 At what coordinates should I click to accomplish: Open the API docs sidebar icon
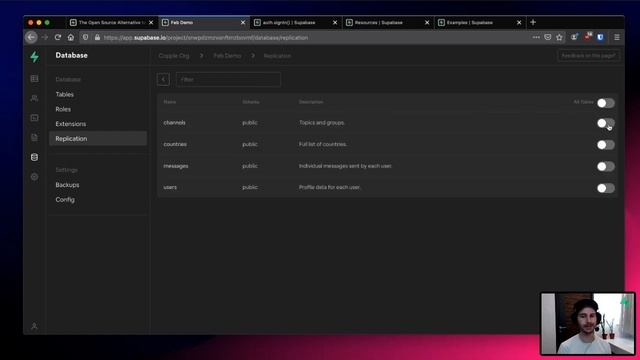[34, 138]
